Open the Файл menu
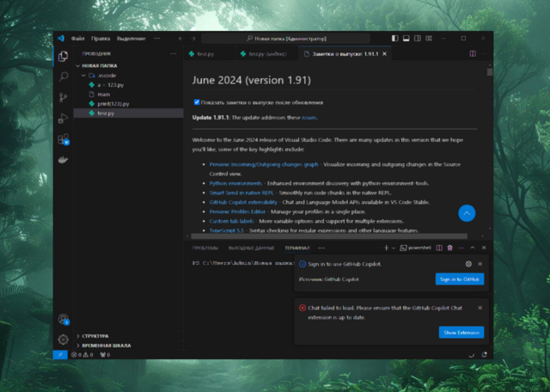550x392 pixels. click(78, 38)
